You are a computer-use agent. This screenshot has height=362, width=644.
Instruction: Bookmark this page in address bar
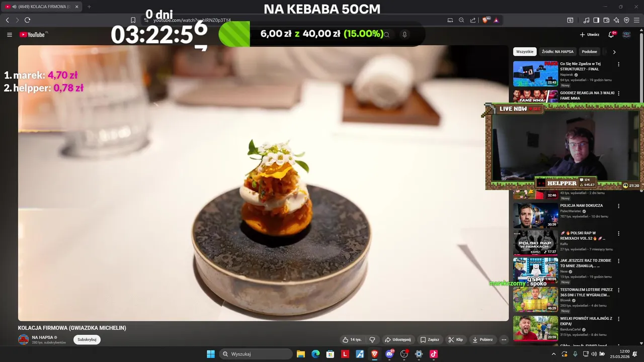pyautogui.click(x=133, y=20)
